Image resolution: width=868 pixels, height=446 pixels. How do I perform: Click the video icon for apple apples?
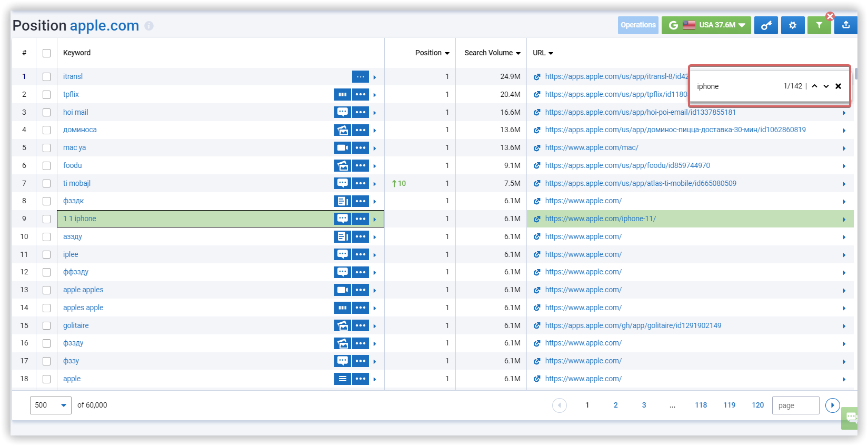[343, 290]
